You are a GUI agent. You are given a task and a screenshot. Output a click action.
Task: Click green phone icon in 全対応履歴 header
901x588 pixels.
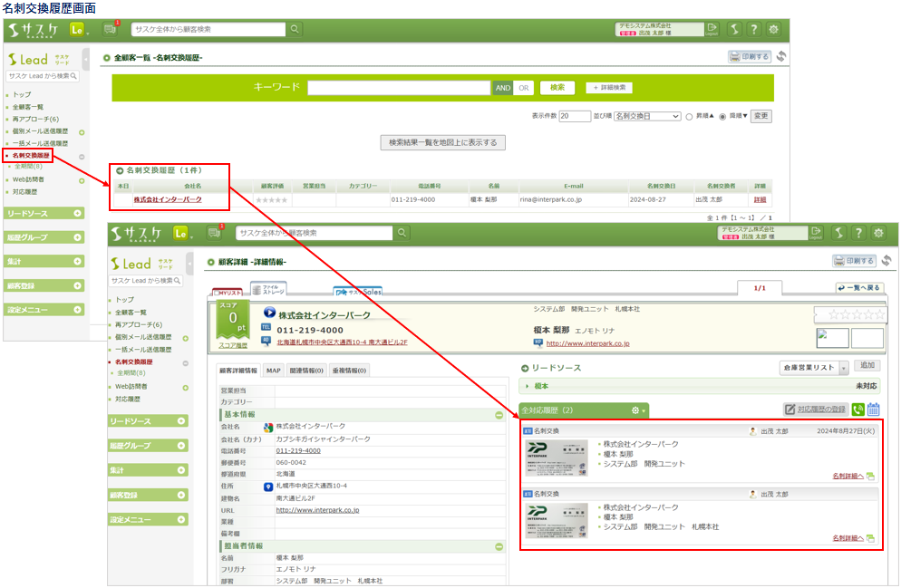point(857,410)
